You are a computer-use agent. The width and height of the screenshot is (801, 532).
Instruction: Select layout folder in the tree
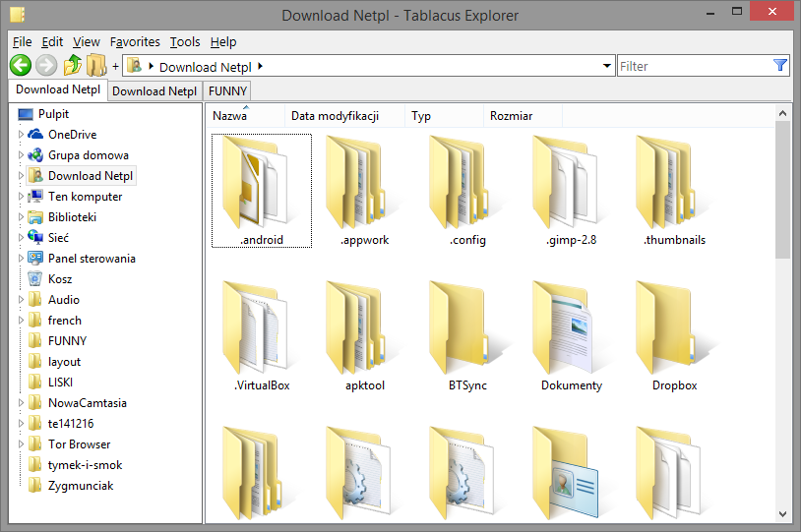[64, 362]
